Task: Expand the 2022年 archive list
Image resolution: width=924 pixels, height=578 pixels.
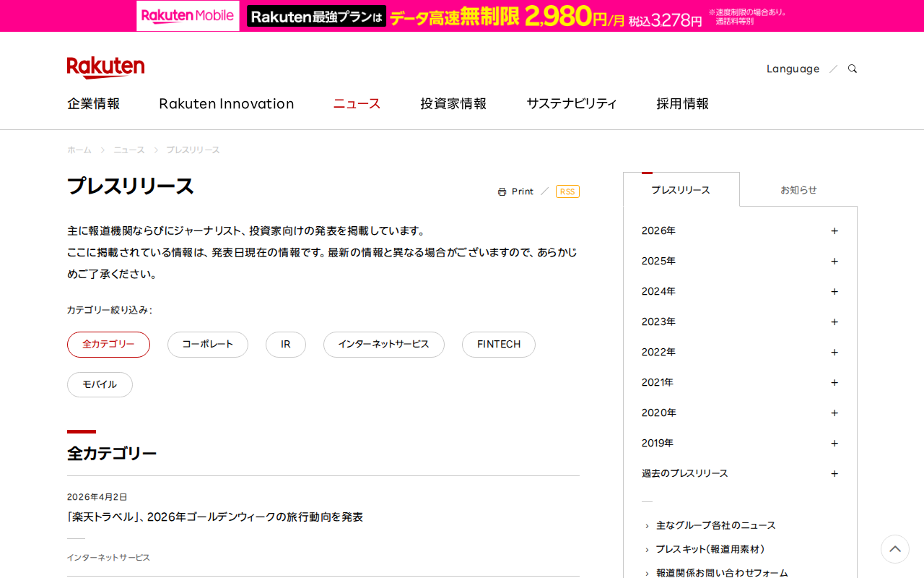Action: coord(740,352)
